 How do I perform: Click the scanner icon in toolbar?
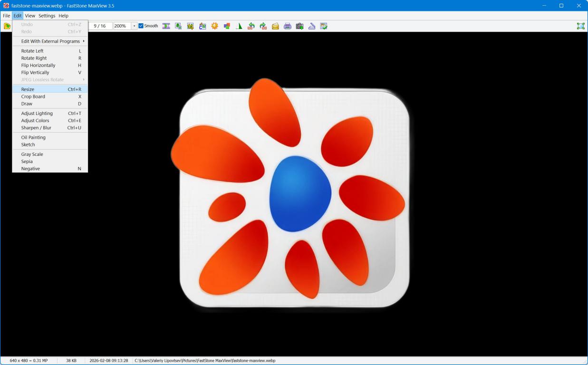pyautogui.click(x=312, y=26)
